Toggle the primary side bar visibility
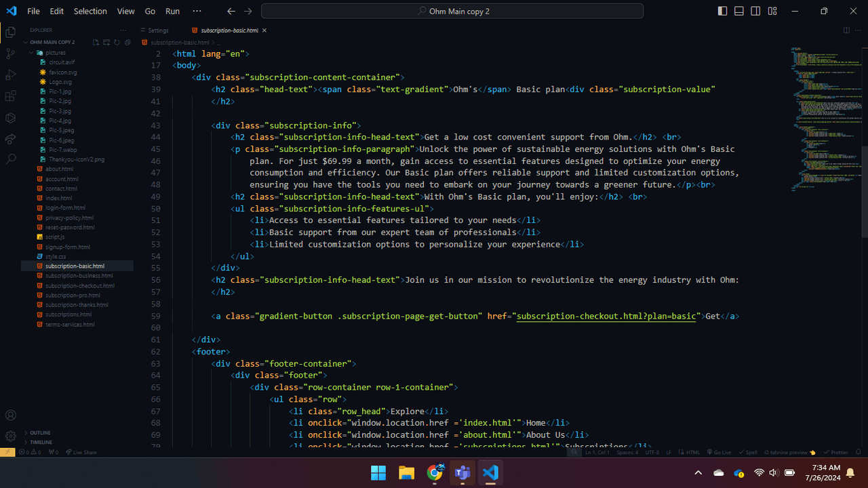Image resolution: width=868 pixels, height=488 pixels. coord(722,11)
